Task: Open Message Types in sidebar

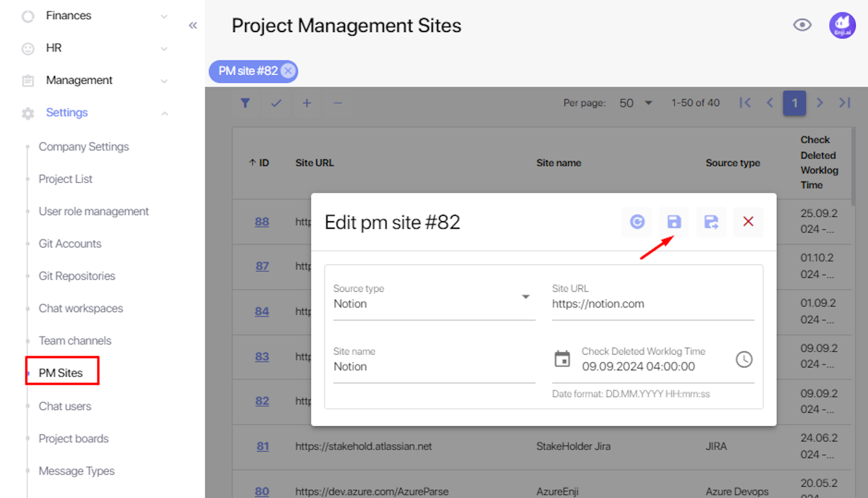Action: pos(77,471)
